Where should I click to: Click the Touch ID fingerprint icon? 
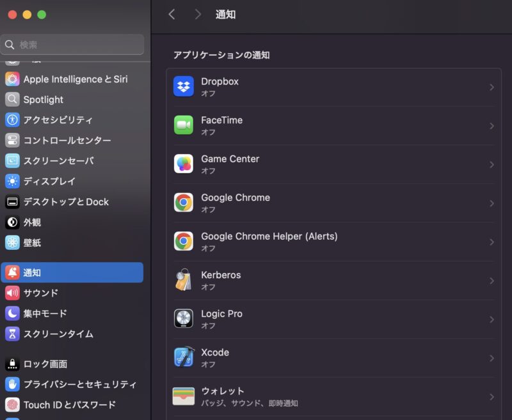pyautogui.click(x=12, y=405)
